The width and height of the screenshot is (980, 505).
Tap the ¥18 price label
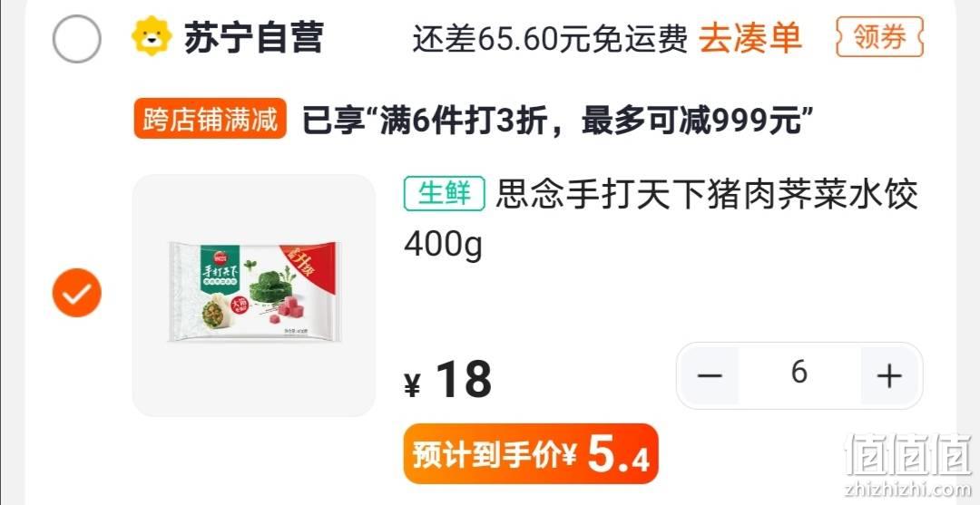pyautogui.click(x=448, y=380)
